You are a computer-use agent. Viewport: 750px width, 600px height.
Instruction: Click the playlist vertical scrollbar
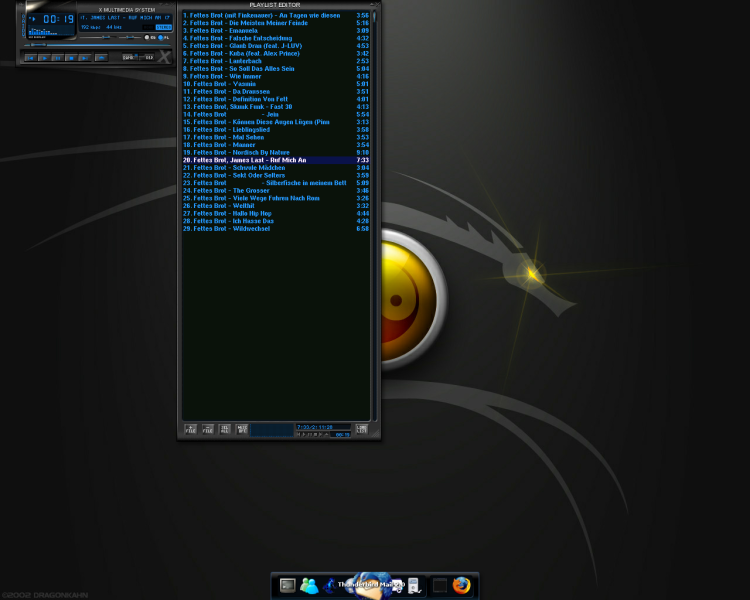pyautogui.click(x=375, y=215)
